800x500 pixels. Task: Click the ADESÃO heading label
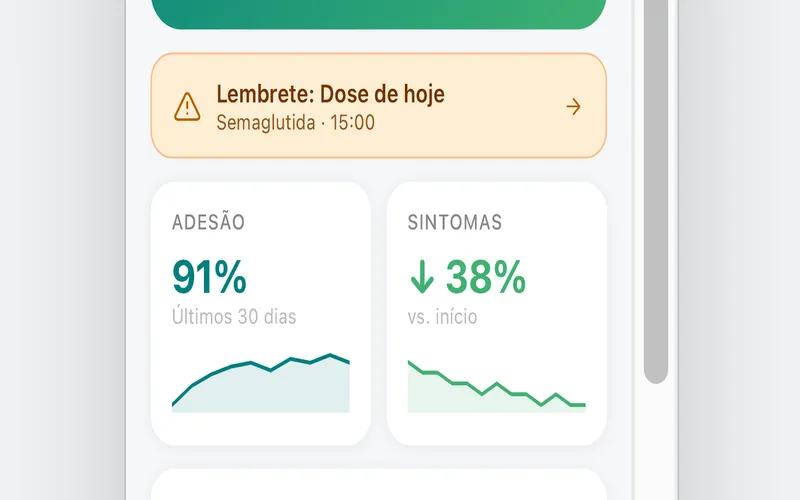click(208, 222)
